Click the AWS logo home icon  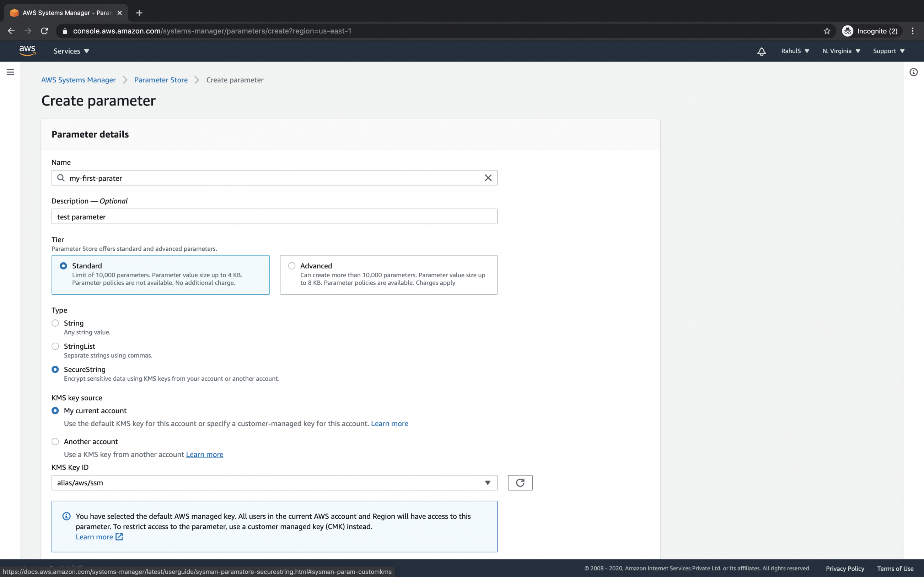27,51
